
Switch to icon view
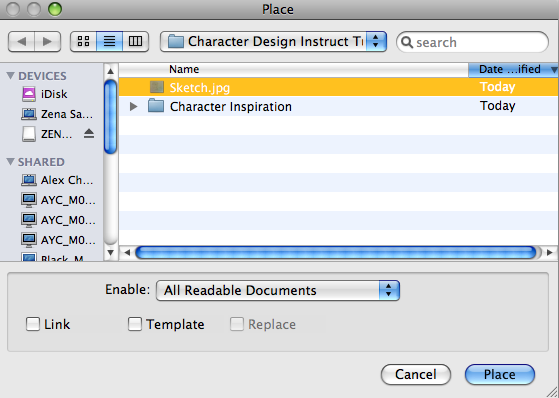coord(83,42)
